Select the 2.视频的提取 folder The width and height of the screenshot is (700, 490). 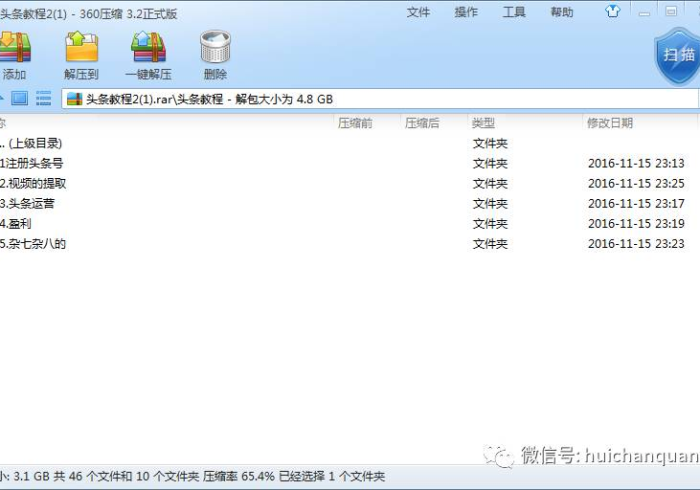pos(34,183)
